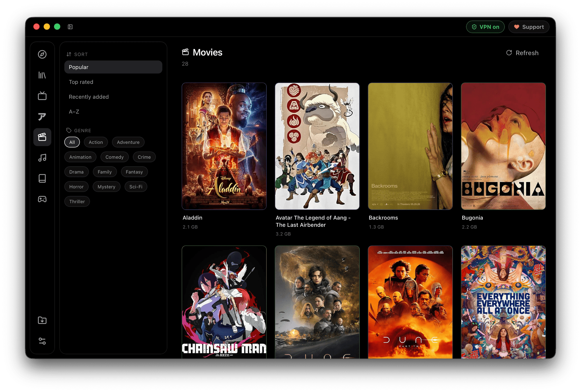Viewport: 581px width, 392px height.
Task: Click the 2.1 GB size under Aladdin
Action: pos(190,227)
